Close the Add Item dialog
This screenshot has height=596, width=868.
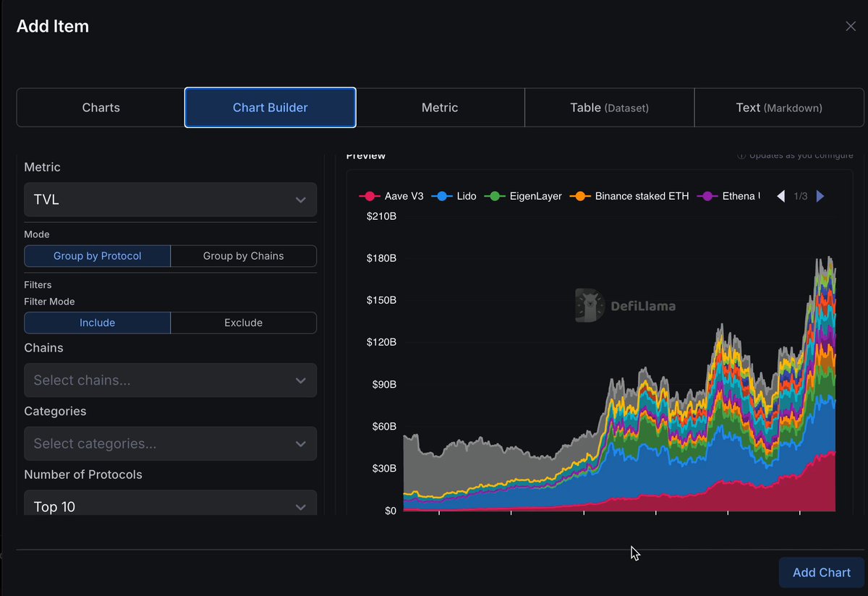[x=851, y=26]
